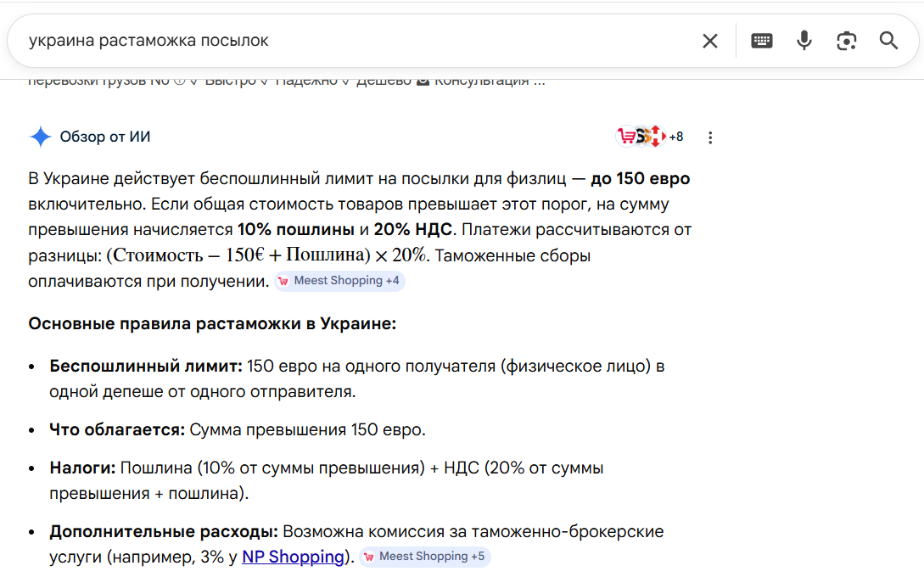Expand the Meest Shopping +4 source chip

(339, 281)
